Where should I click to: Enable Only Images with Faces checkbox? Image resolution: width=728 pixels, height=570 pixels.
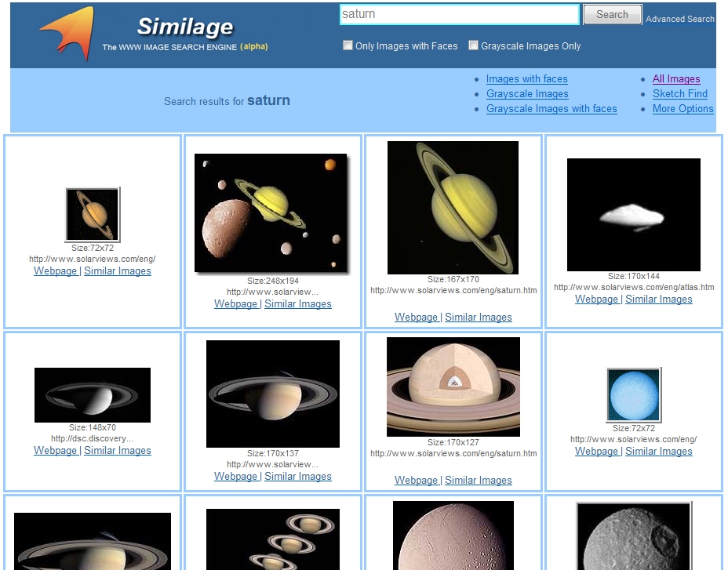[x=348, y=45]
